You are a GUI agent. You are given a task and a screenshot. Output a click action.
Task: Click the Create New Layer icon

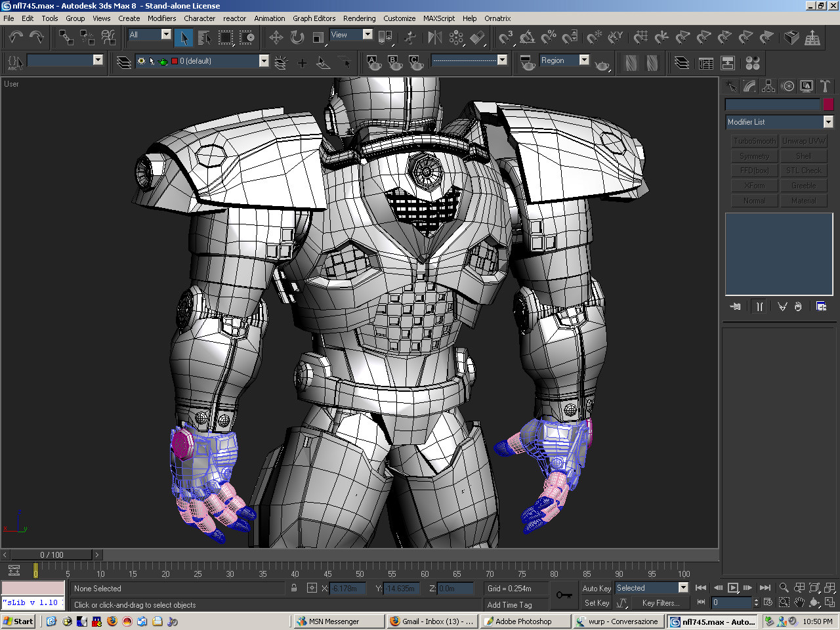[281, 63]
